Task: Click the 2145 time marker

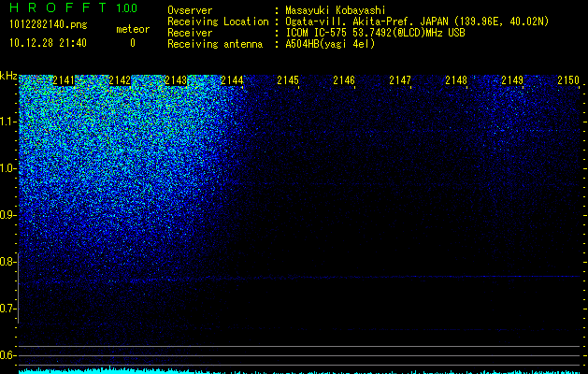Action: tap(288, 80)
